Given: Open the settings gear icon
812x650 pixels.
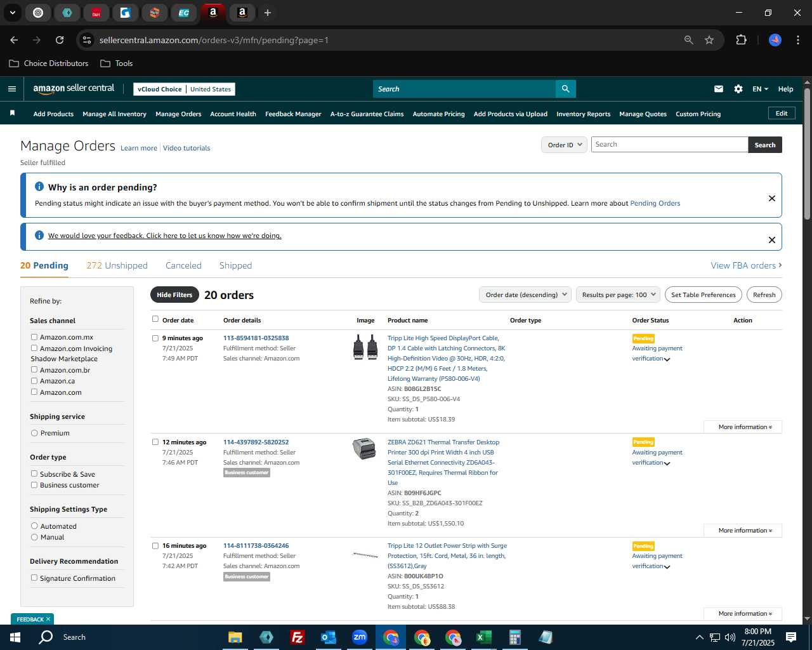Looking at the screenshot, I should coord(738,89).
